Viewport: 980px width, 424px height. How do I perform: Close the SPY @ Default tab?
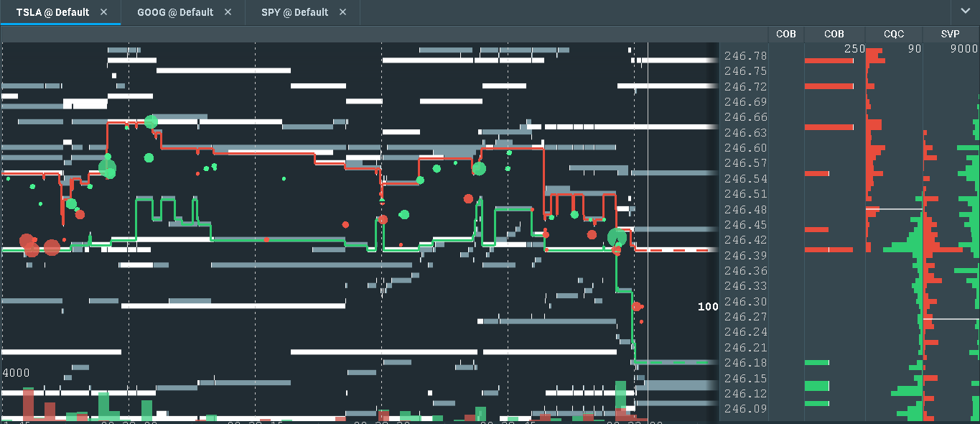pyautogui.click(x=342, y=12)
